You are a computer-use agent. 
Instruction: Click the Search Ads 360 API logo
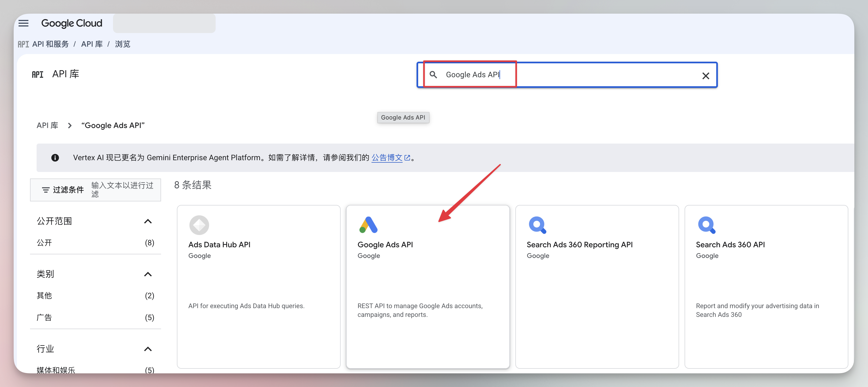[707, 225]
